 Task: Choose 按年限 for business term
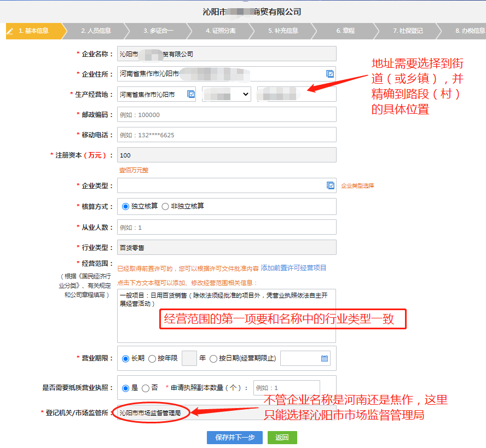point(153,358)
